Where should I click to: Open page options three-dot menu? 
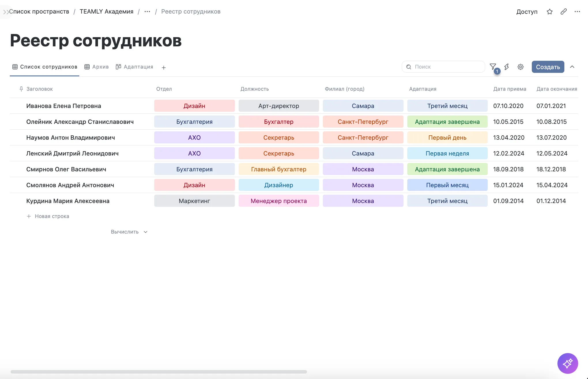[577, 12]
